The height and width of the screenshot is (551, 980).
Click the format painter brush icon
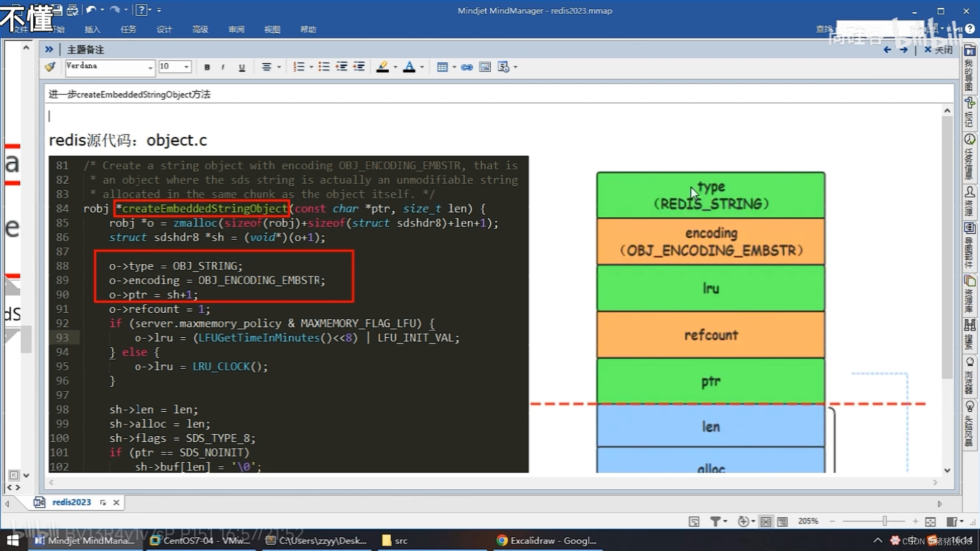click(x=50, y=67)
